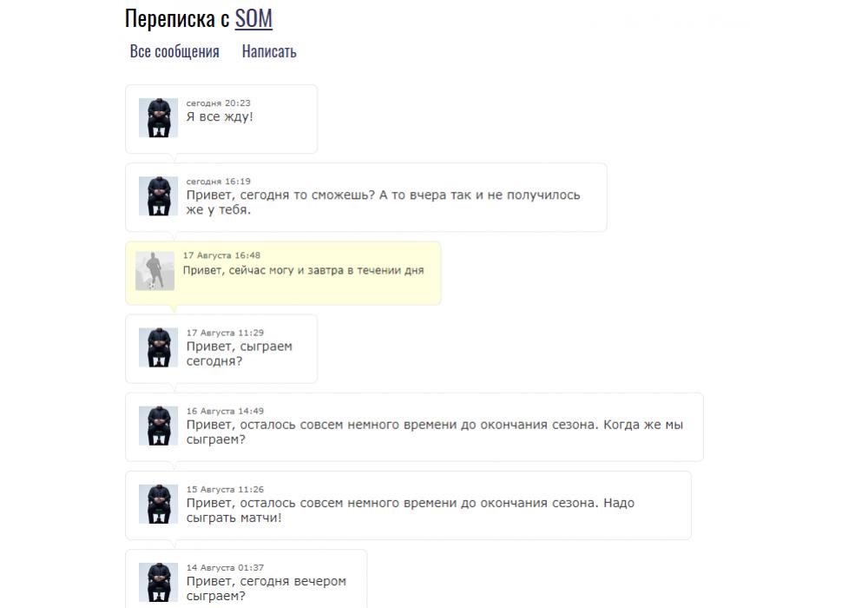This screenshot has height=608, width=868.
Task: Click avatar on 15 Августа 11:26 message
Action: [x=158, y=504]
